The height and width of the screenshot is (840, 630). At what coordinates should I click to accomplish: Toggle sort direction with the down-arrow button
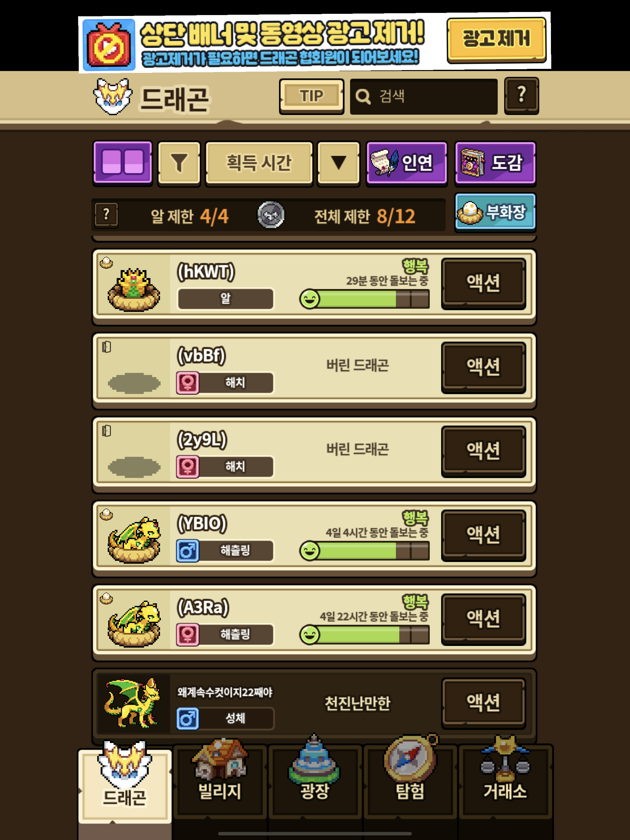pyautogui.click(x=338, y=163)
